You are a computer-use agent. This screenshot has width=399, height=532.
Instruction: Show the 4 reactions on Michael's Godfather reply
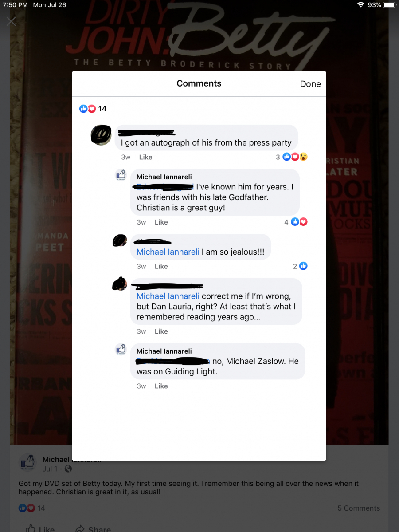coord(296,222)
